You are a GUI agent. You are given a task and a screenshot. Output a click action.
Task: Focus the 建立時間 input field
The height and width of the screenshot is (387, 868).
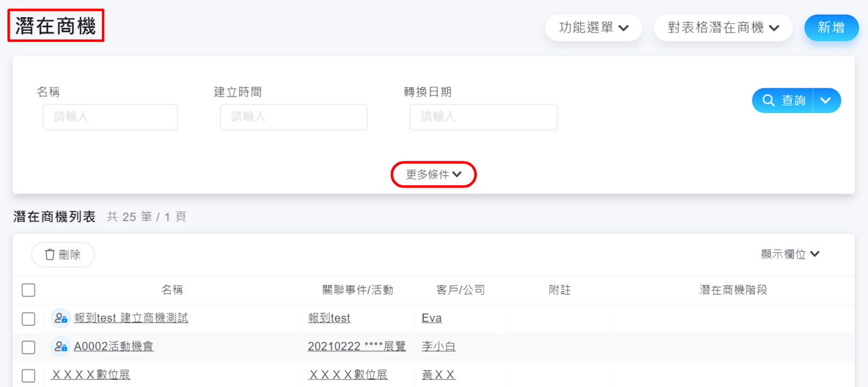click(x=293, y=117)
